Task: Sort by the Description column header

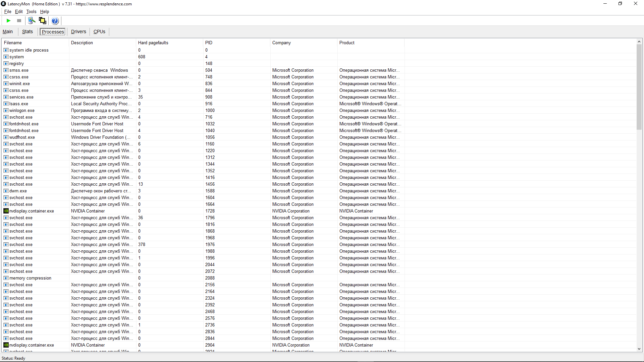Action: coord(103,43)
